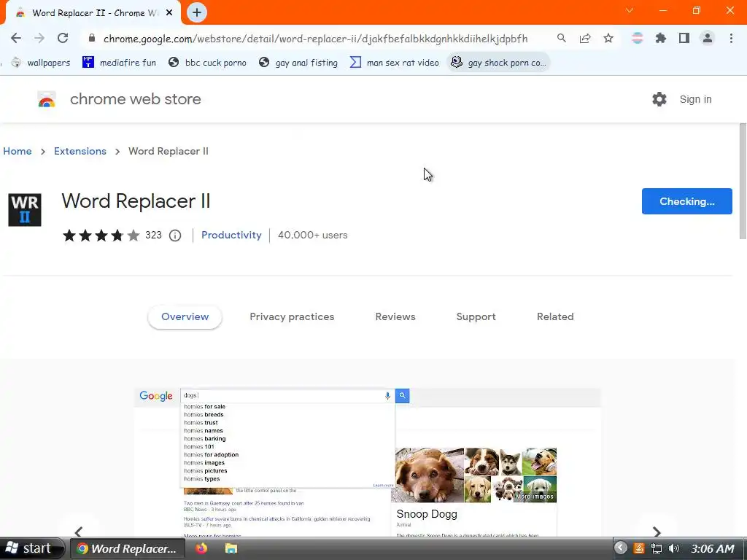Click the Word Replacer taskbar button
This screenshot has width=747, height=560.
[x=127, y=548]
